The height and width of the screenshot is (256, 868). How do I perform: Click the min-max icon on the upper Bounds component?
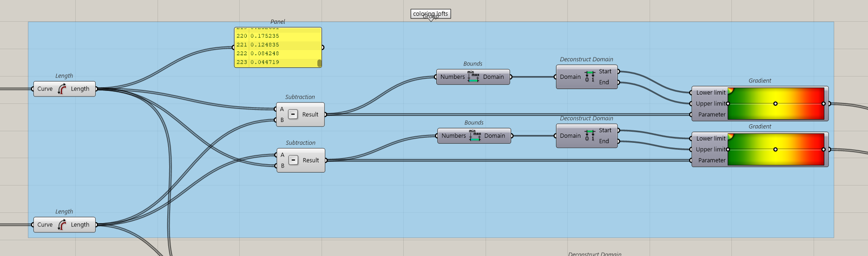473,77
